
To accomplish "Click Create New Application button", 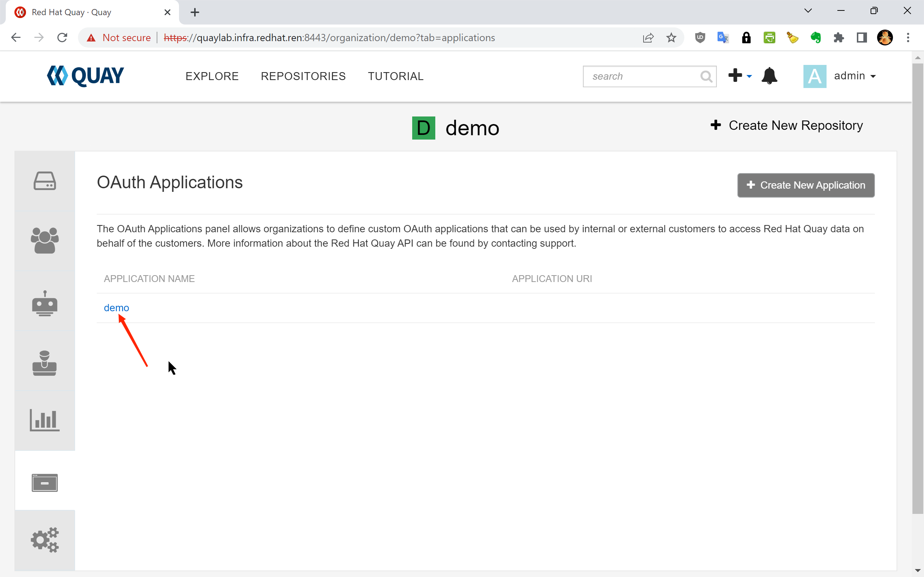I will [806, 185].
